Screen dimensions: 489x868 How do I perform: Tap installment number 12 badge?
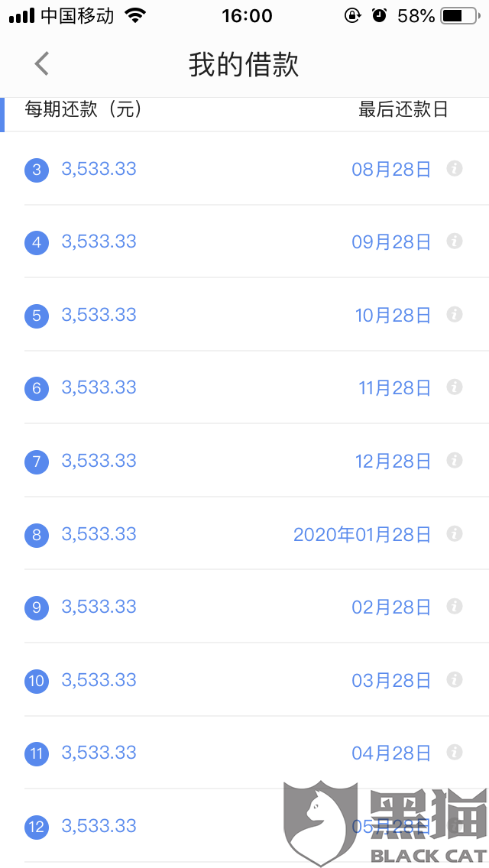[x=37, y=827]
